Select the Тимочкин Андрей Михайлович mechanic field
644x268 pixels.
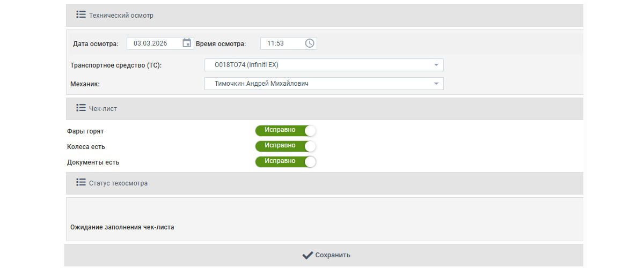pos(317,84)
